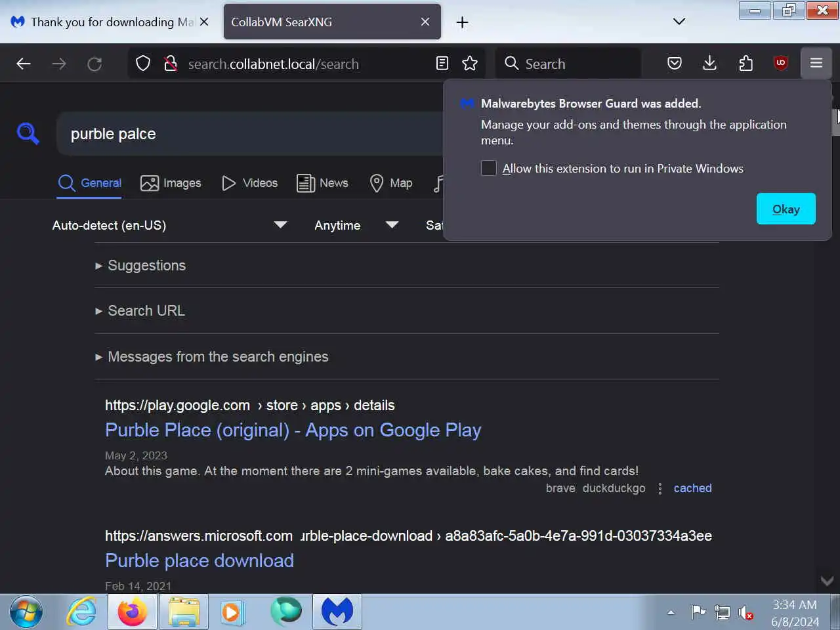This screenshot has width=840, height=630.
Task: Open more options dots beside cached link
Action: point(660,488)
